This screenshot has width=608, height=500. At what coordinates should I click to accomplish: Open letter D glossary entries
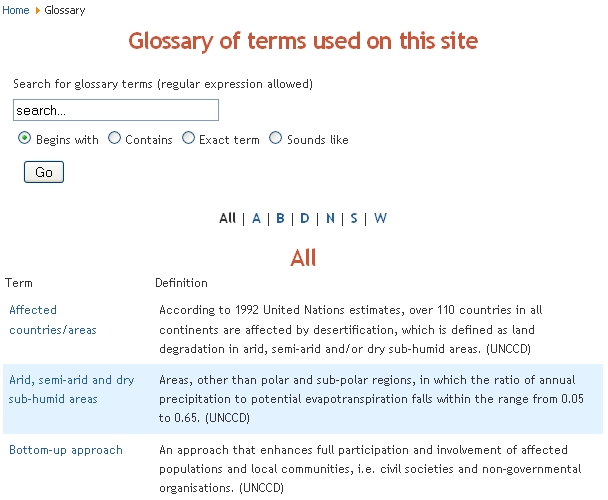(305, 218)
